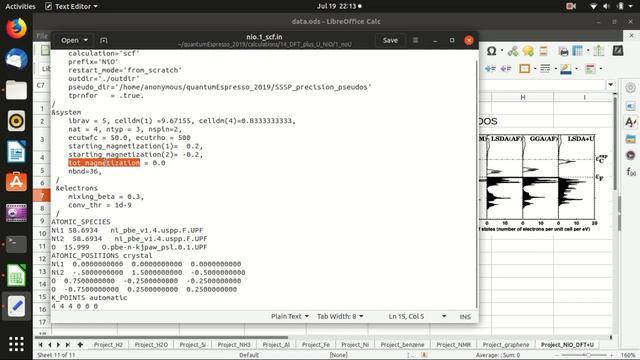
Task: Open Calc sidebar Navigator panel
Action: coord(631,155)
